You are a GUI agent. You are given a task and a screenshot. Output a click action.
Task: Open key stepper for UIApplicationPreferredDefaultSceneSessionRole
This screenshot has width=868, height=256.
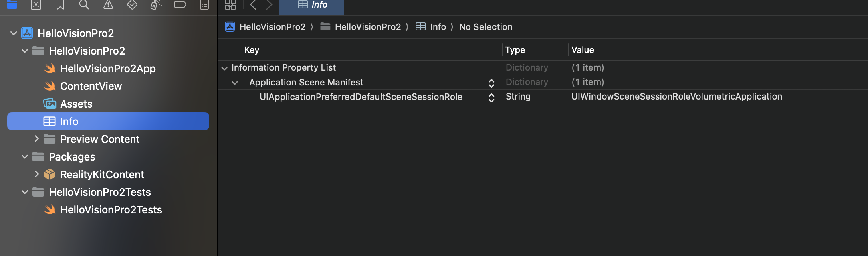coord(491,98)
